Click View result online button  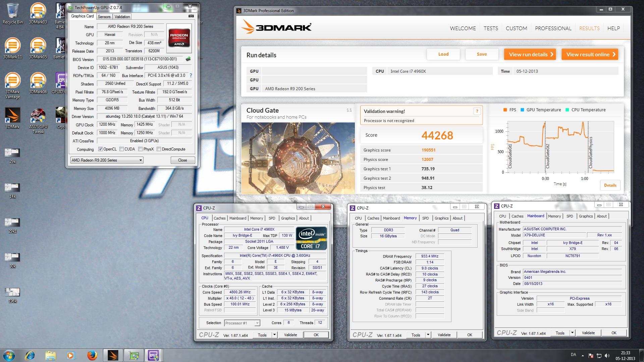[x=590, y=54]
